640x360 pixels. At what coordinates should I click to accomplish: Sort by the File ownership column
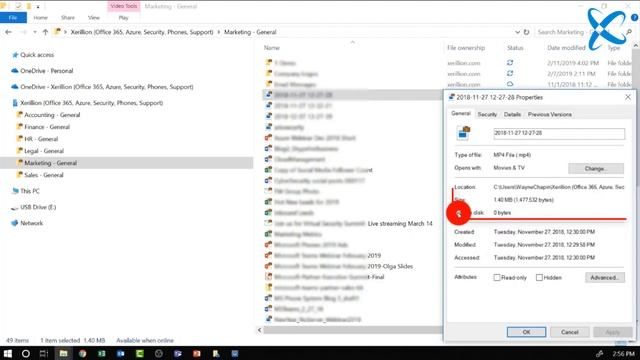(466, 48)
